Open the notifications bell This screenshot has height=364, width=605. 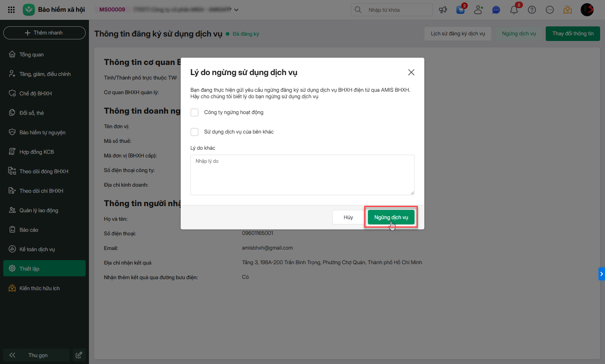tap(514, 10)
